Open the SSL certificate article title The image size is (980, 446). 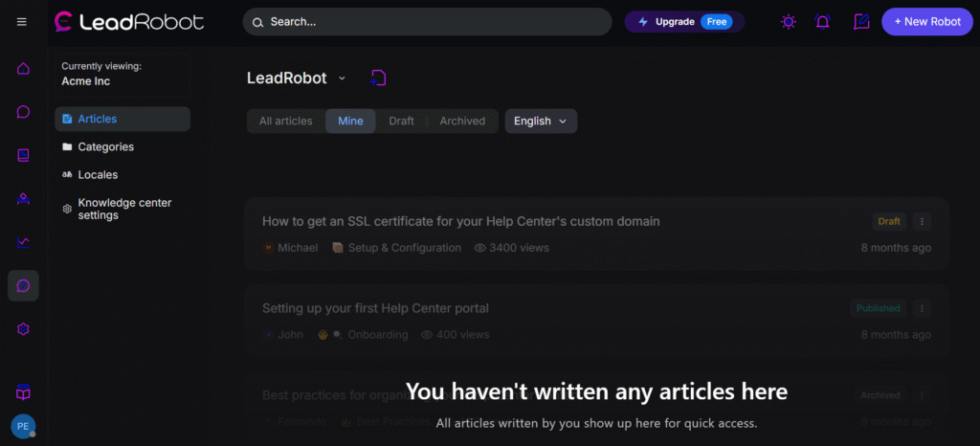tap(460, 221)
